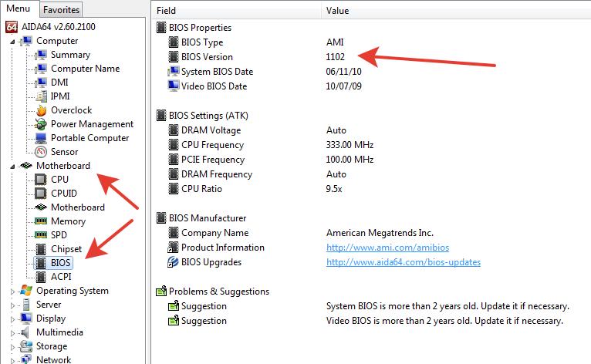Click the Memory module icon
The image size is (591, 364).
point(41,221)
